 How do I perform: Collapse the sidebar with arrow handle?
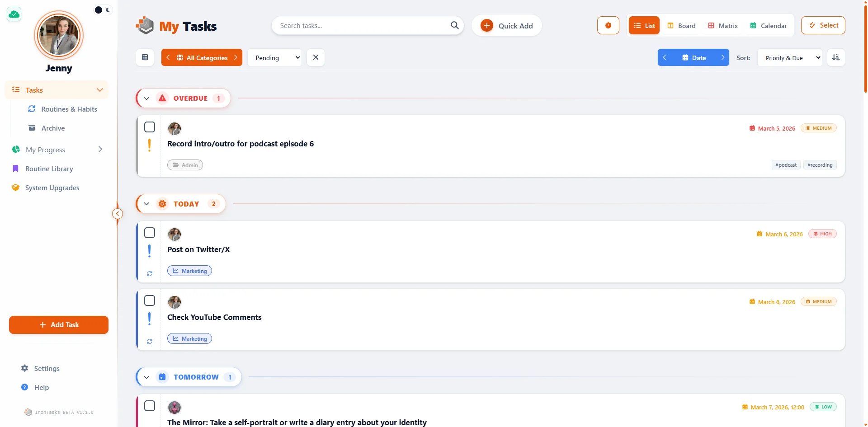tap(118, 214)
